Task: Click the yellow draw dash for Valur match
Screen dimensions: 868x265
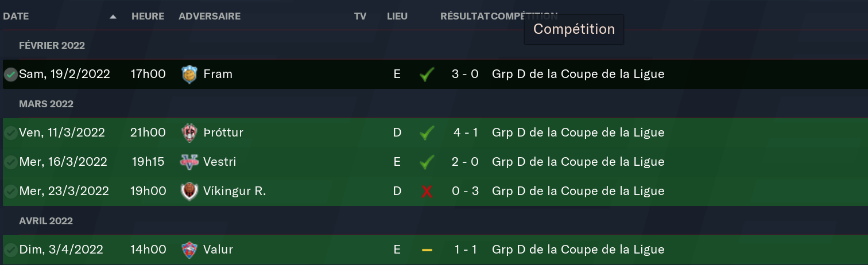Action: pos(427,250)
